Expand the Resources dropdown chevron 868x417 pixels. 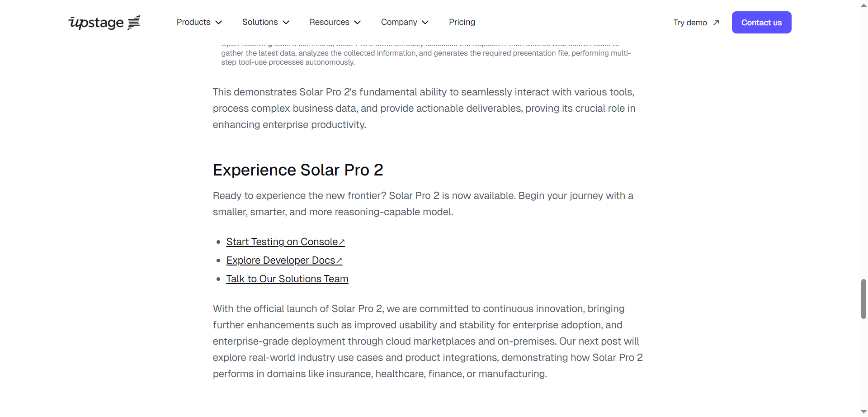click(x=358, y=23)
